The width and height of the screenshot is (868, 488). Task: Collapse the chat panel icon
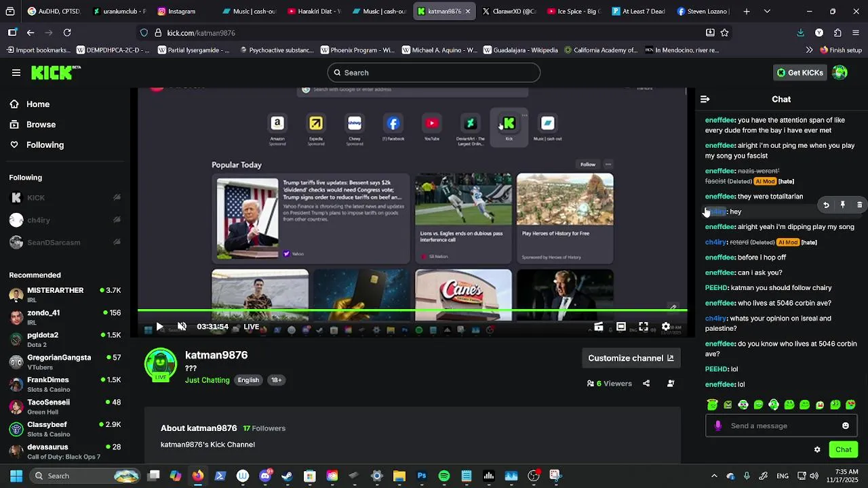click(705, 99)
